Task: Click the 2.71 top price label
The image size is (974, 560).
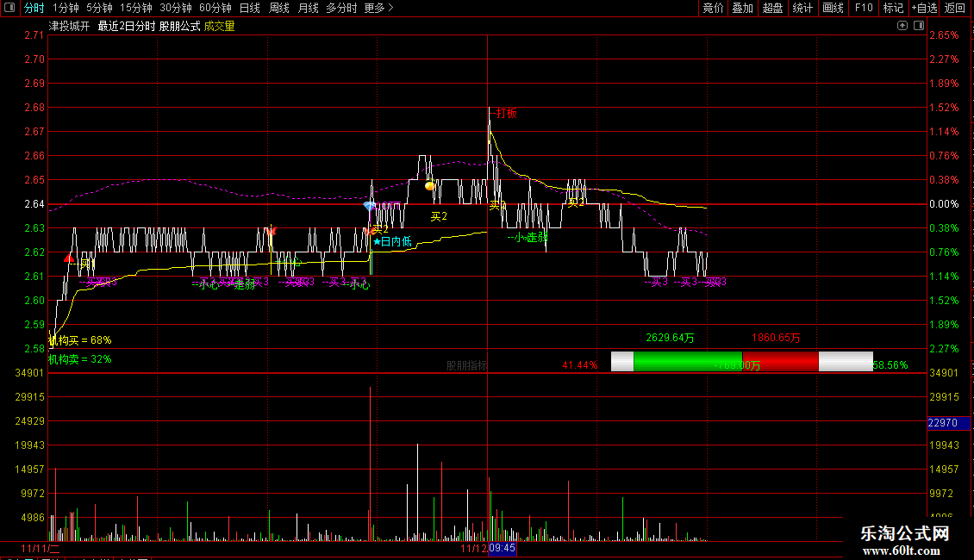Action: coord(34,35)
